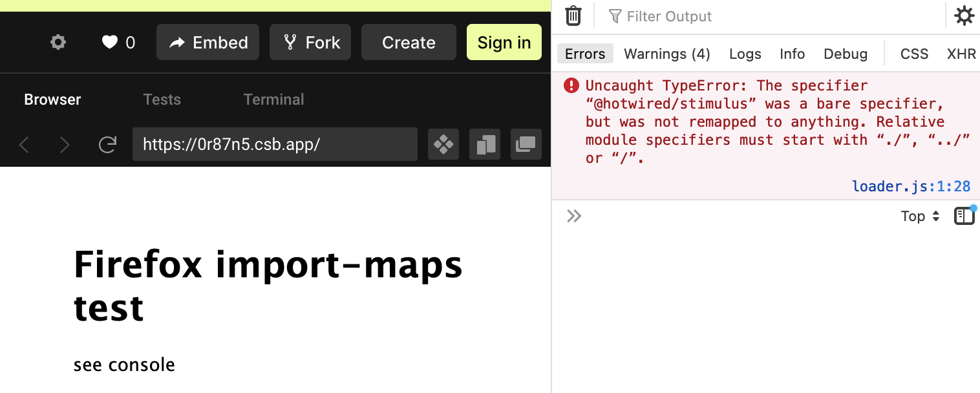Clear the console output with the trash icon
This screenshot has width=980, height=393.
[x=573, y=16]
